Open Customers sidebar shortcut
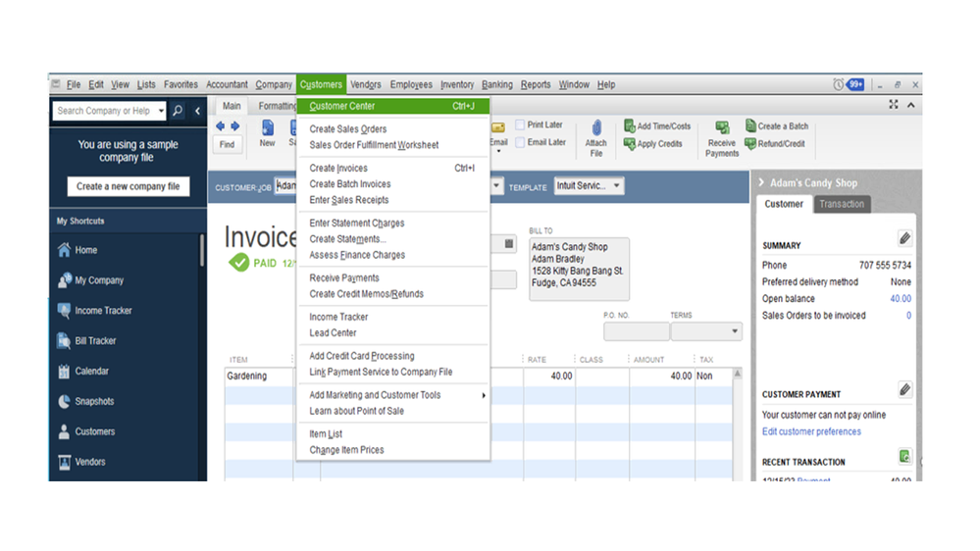This screenshot has height=551, width=980. (x=94, y=431)
